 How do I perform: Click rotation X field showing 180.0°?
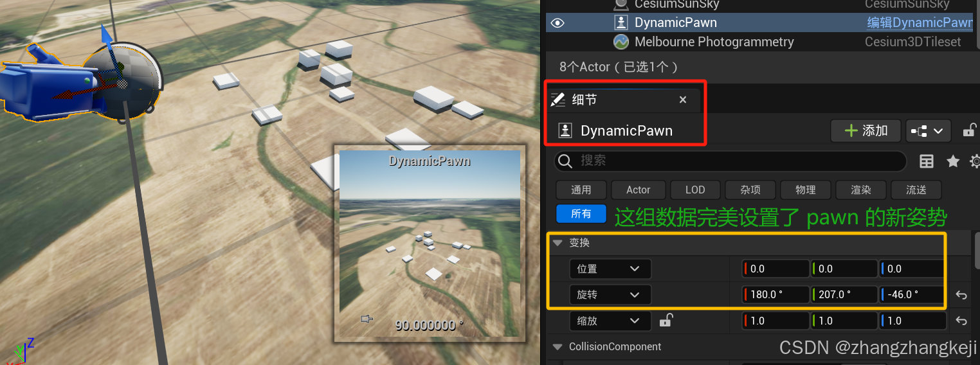776,294
